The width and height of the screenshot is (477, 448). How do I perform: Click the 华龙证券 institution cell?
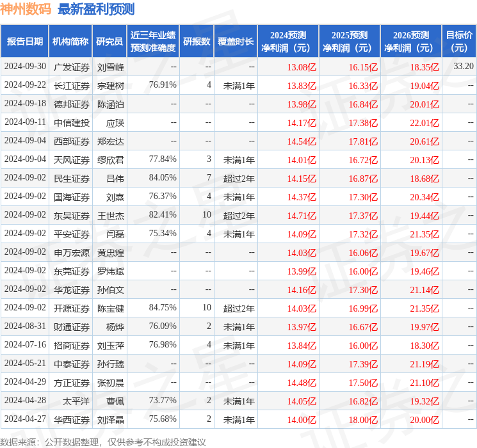[72, 290]
